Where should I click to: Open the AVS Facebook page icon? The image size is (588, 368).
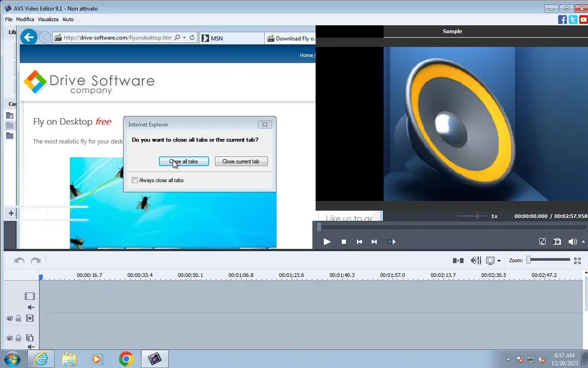click(x=562, y=19)
